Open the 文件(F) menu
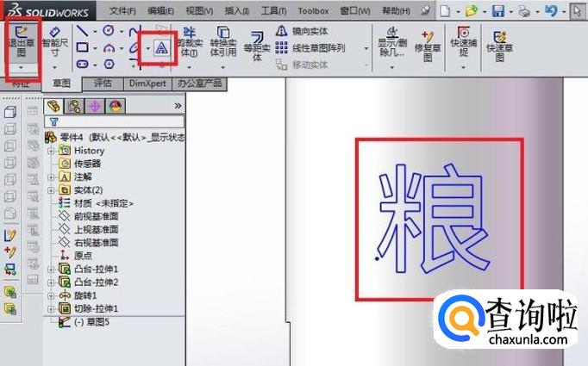The width and height of the screenshot is (588, 366). [x=122, y=11]
